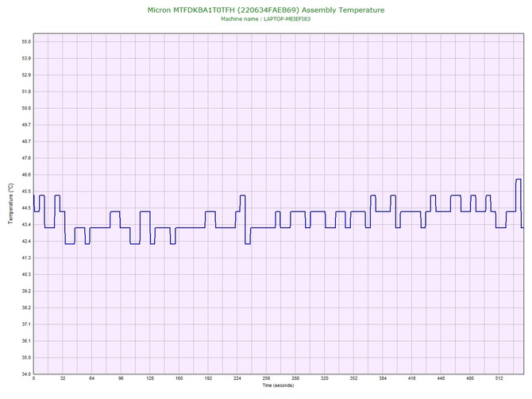The width and height of the screenshot is (532, 399).
Task: Select the 48.7 temperature axis value
Action: point(26,141)
